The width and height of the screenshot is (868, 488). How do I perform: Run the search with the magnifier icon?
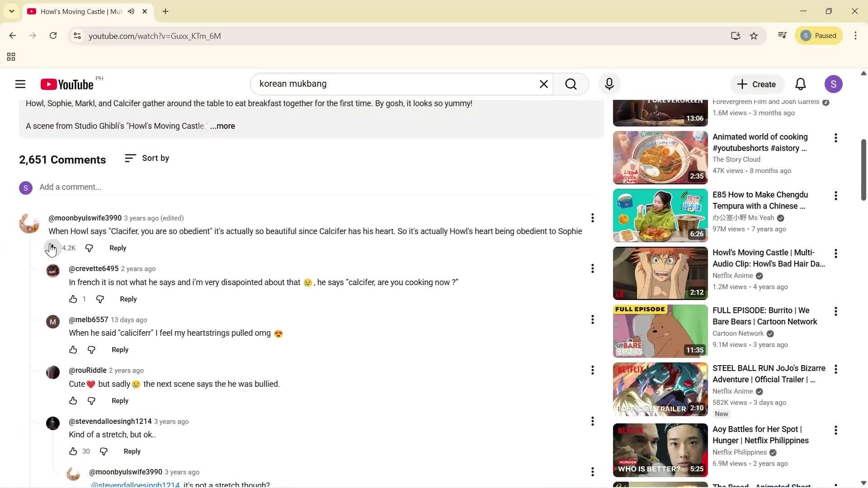point(571,84)
